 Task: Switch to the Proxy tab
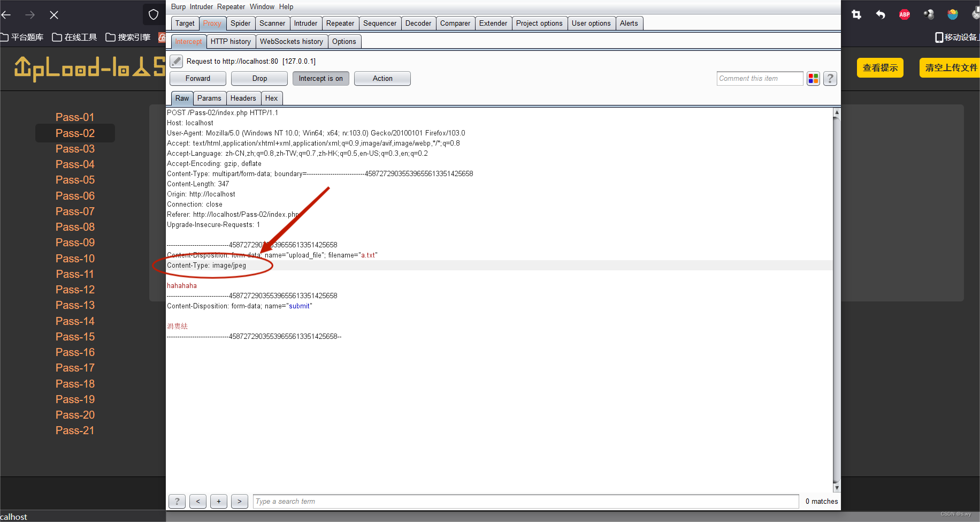pyautogui.click(x=212, y=24)
